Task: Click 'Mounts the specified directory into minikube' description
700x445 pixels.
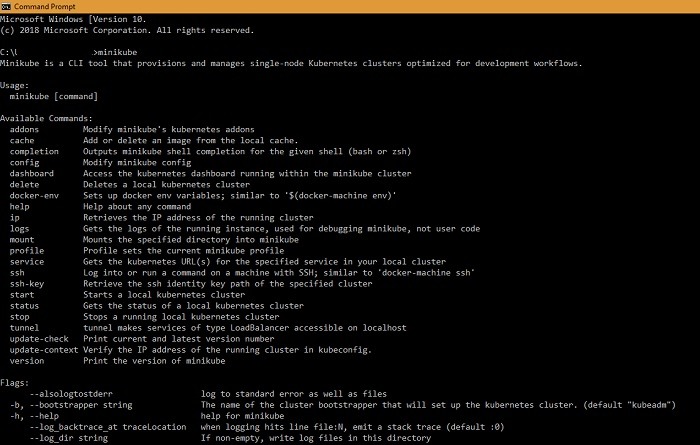Action: point(191,240)
